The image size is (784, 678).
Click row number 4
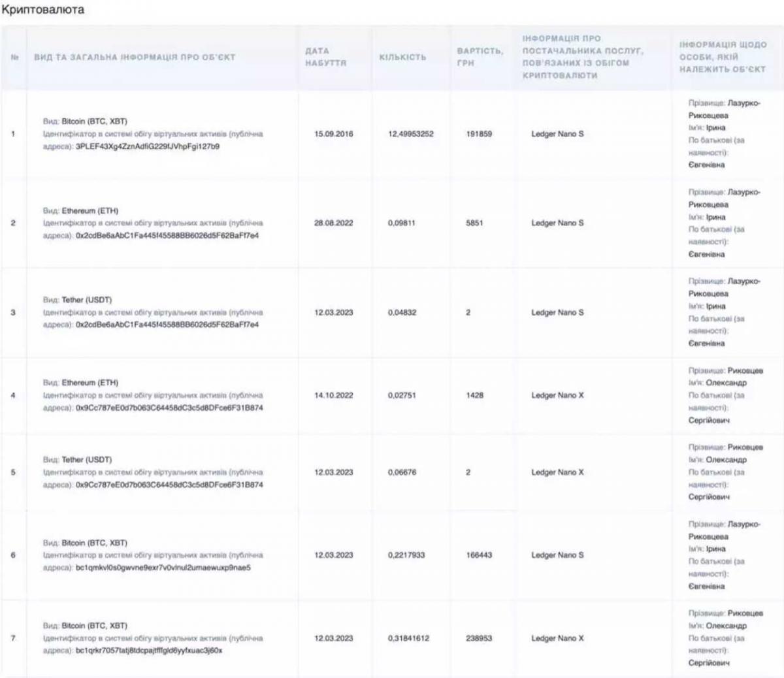(13, 395)
